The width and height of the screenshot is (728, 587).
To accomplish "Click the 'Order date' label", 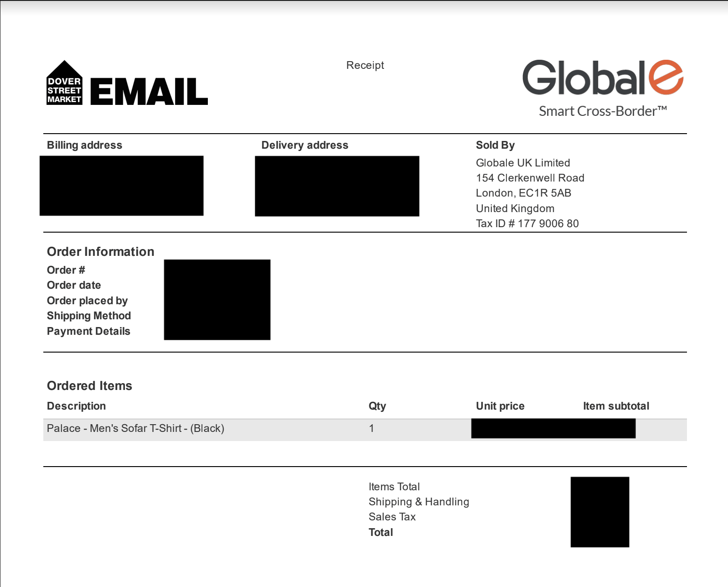I will 74,285.
